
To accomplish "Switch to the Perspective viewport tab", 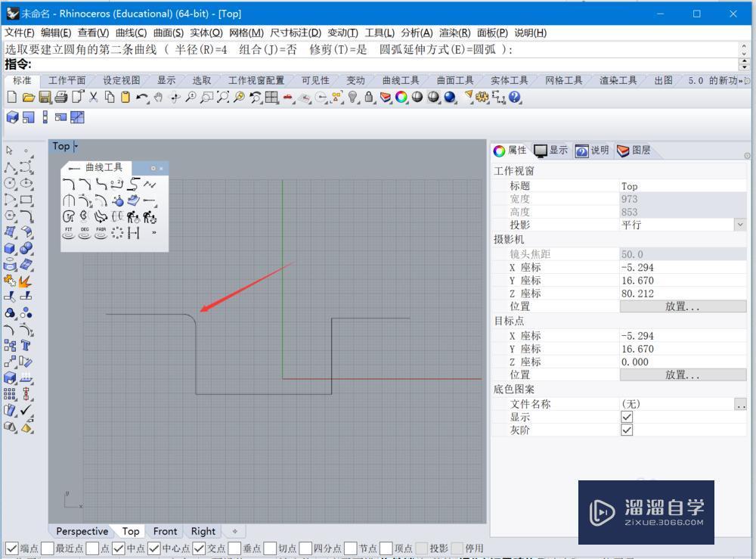I will click(82, 531).
